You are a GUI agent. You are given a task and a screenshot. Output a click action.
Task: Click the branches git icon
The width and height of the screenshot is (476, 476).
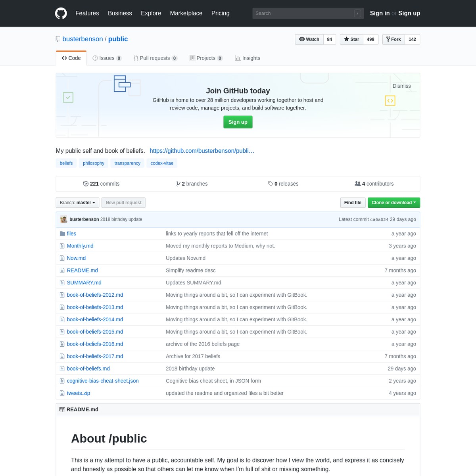(178, 184)
